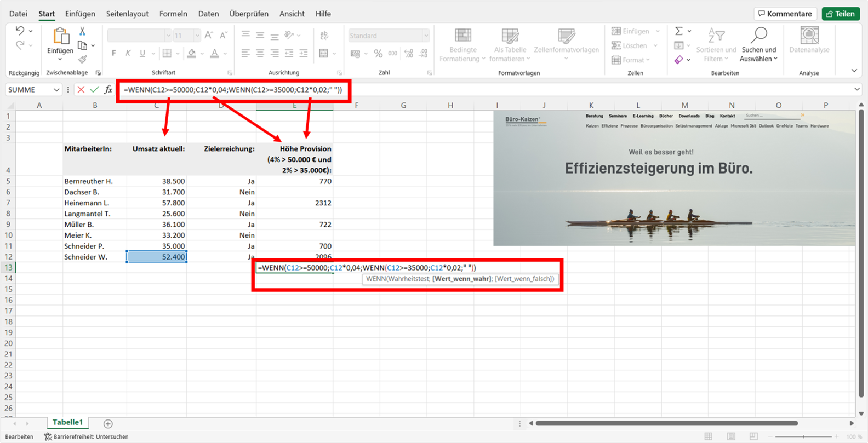Expand the formula bar with chevron
Viewport: 868px width, 443px height.
tap(857, 89)
